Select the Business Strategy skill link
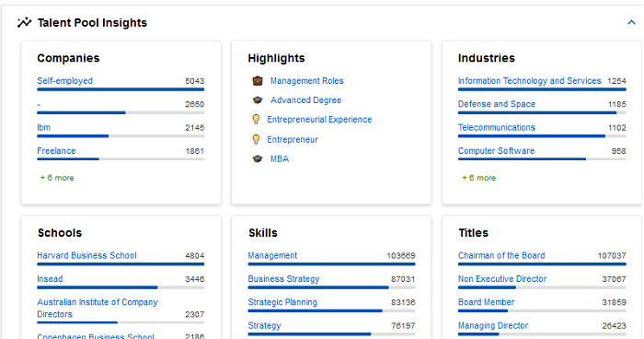Screen dimensions: 644x339 (x=283, y=279)
